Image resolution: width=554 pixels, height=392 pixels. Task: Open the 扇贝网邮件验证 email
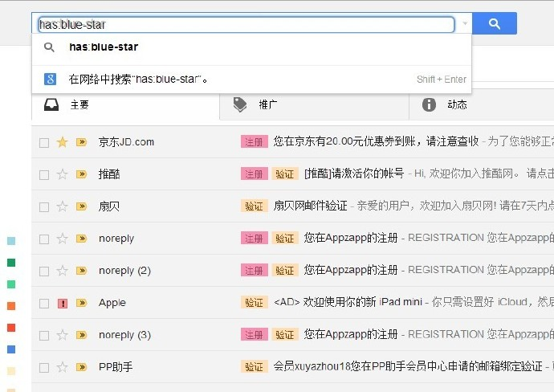[x=310, y=206]
